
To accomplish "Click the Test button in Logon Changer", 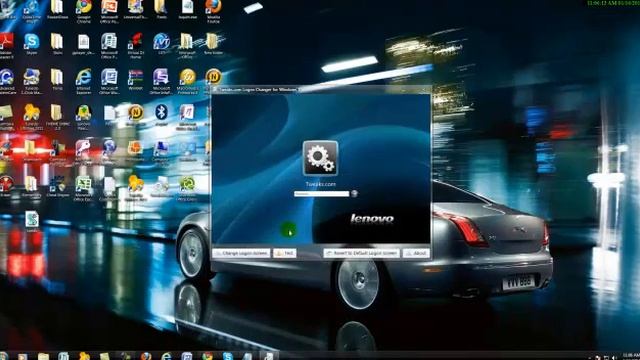I will 284,253.
